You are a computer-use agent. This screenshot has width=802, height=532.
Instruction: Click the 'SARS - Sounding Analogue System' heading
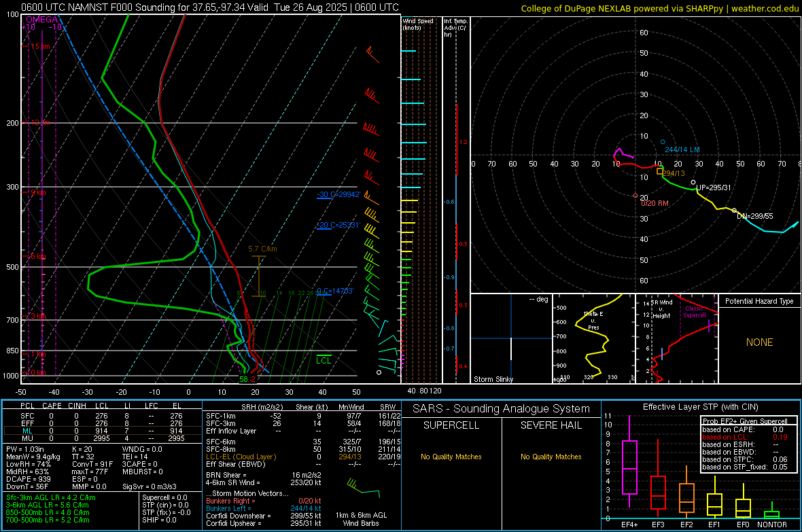(x=502, y=409)
